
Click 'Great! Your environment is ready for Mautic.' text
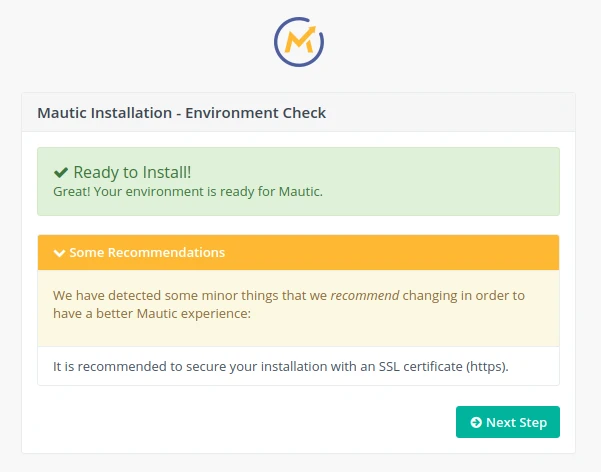pos(188,191)
